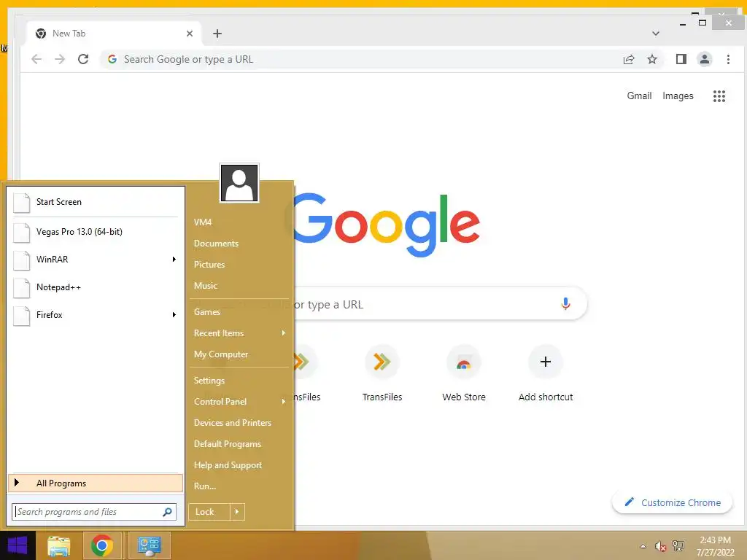
Task: Select the New Tab tab
Action: click(113, 34)
